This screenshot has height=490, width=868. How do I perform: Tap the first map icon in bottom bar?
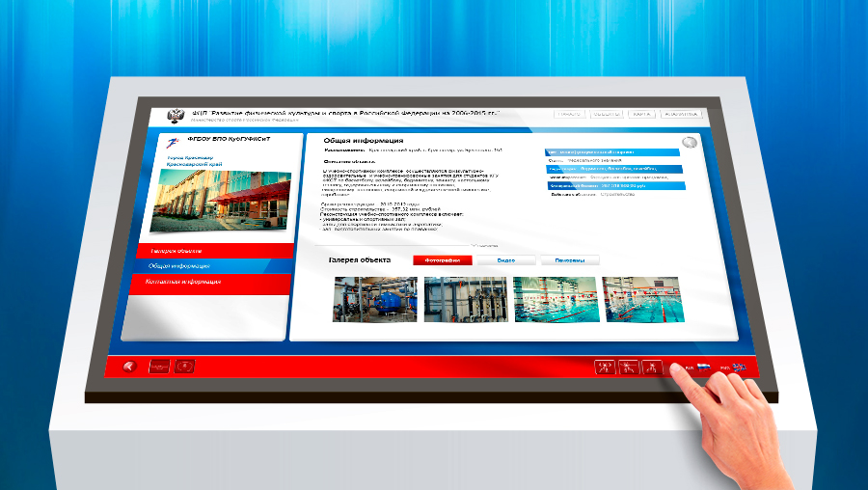159,366
